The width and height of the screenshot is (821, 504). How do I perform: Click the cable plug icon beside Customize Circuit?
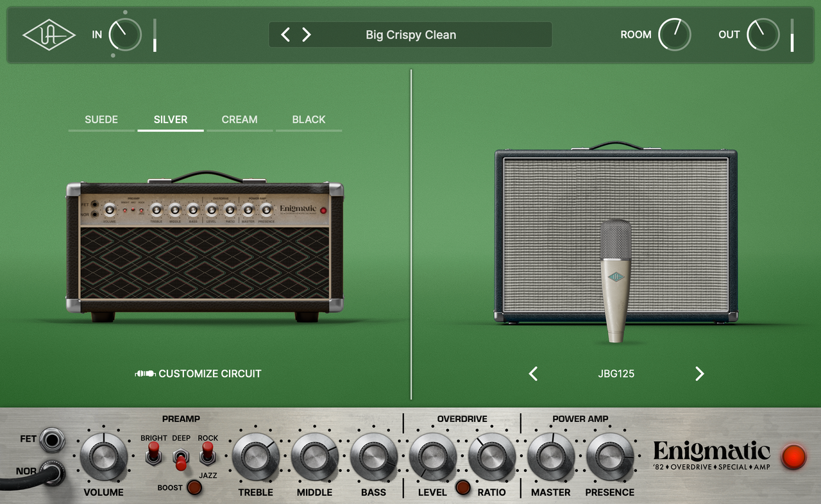[x=145, y=374]
